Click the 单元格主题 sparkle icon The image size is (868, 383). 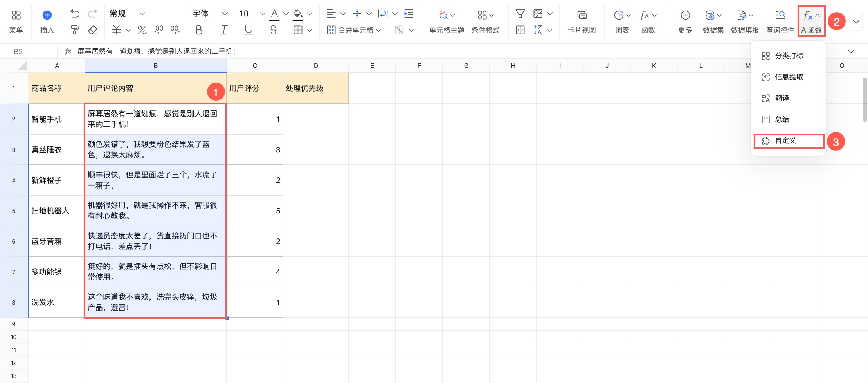point(443,15)
